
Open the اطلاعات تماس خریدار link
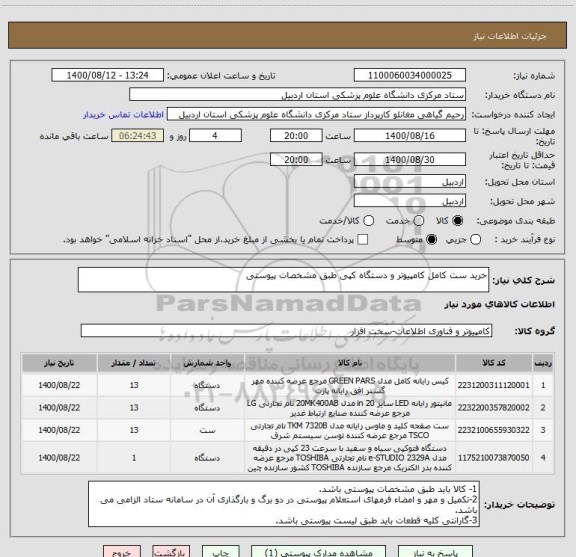[123, 115]
